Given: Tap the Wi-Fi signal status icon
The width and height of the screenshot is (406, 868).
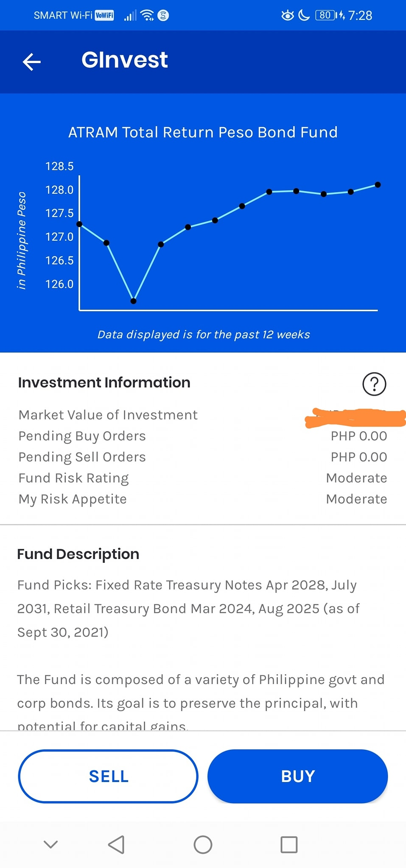Looking at the screenshot, I should click(x=147, y=15).
